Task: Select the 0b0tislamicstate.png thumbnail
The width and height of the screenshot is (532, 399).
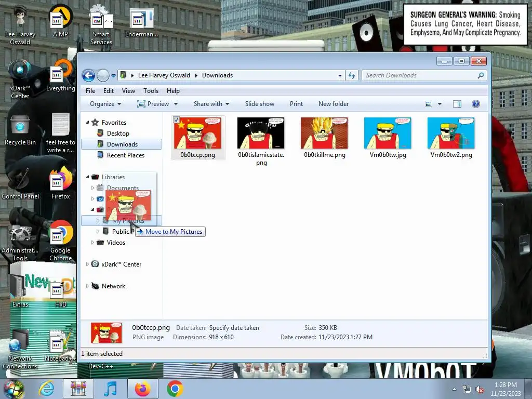Action: click(x=261, y=134)
